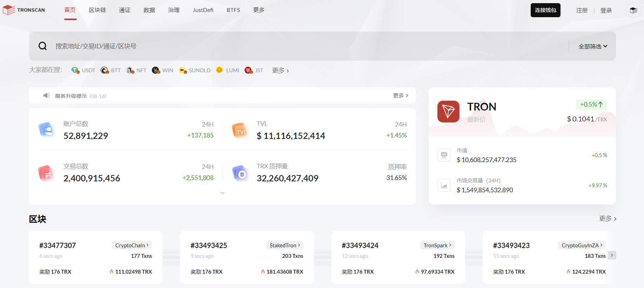Select the JST trending token icon
Image resolution: width=644 pixels, height=288 pixels.
249,70
